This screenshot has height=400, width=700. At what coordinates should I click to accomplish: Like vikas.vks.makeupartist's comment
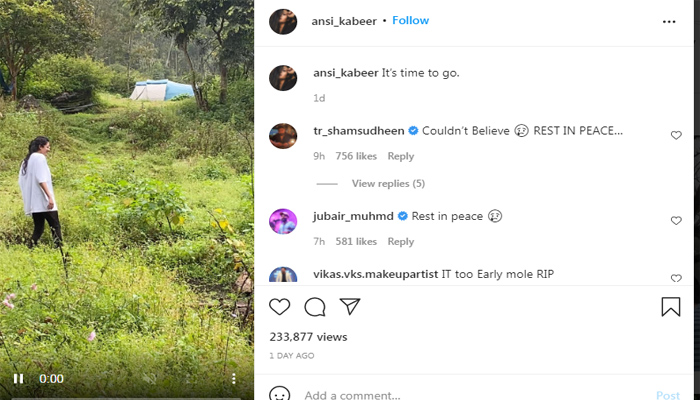676,278
